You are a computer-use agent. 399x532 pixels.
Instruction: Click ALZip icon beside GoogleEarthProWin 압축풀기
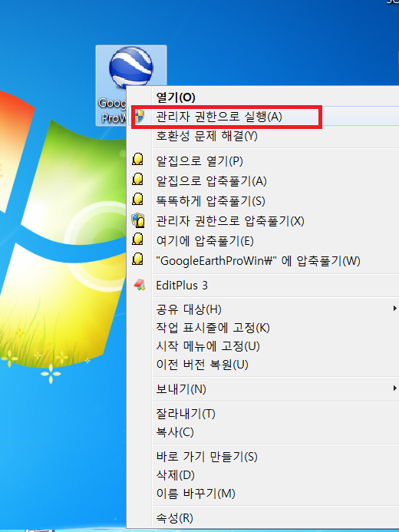[x=137, y=259]
